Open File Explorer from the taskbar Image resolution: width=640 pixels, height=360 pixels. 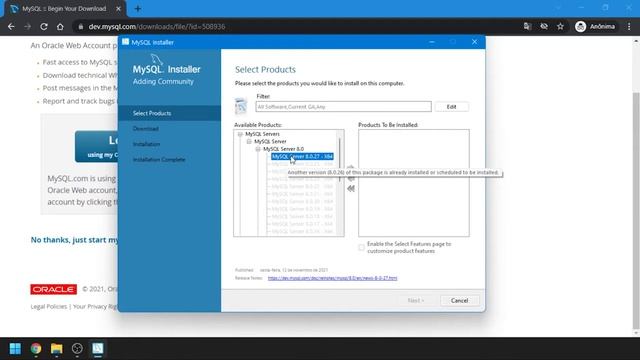pyautogui.click(x=56, y=349)
